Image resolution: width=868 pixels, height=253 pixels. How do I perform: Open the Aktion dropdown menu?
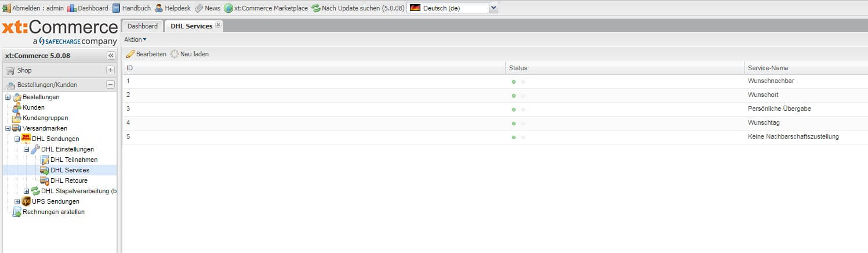coord(135,39)
